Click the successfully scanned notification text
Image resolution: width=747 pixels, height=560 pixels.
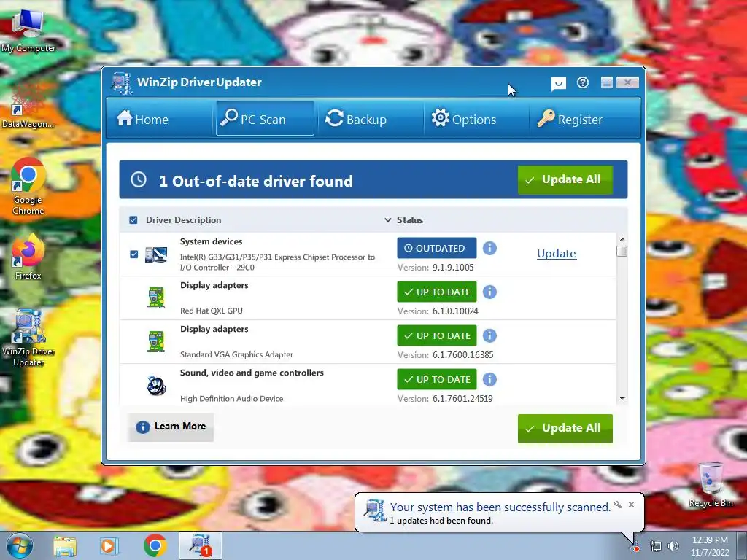(500, 507)
